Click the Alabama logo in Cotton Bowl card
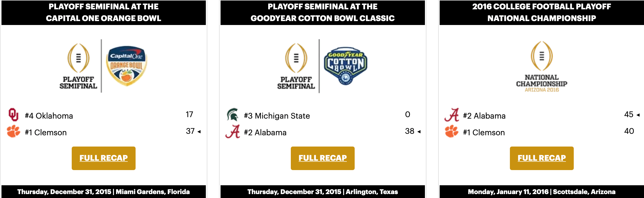This screenshot has height=198, width=644. tap(233, 131)
